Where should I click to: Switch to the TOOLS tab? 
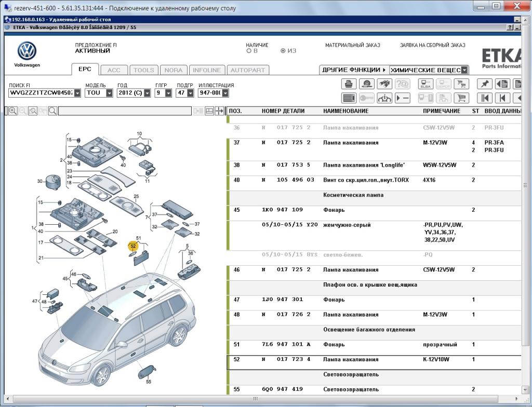(143, 70)
